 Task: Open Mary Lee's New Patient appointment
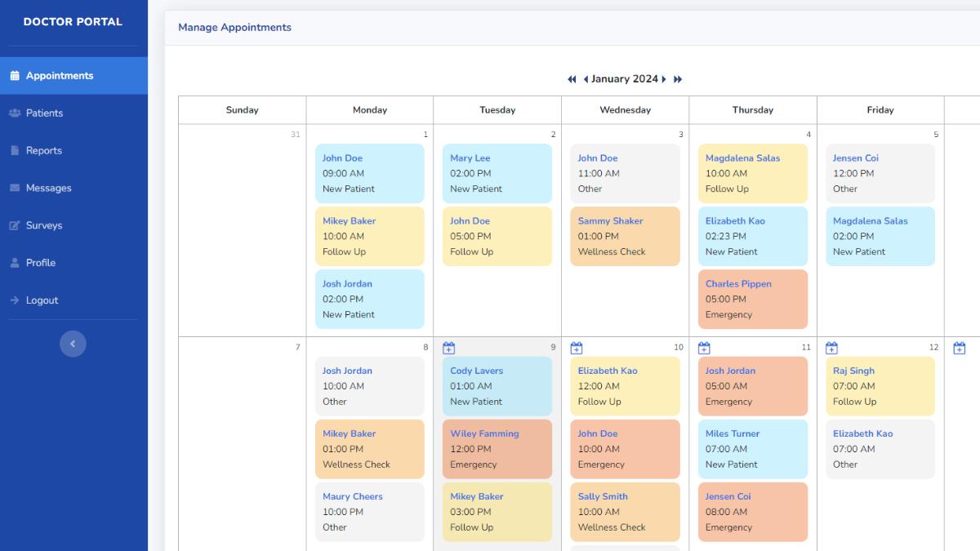coord(497,173)
